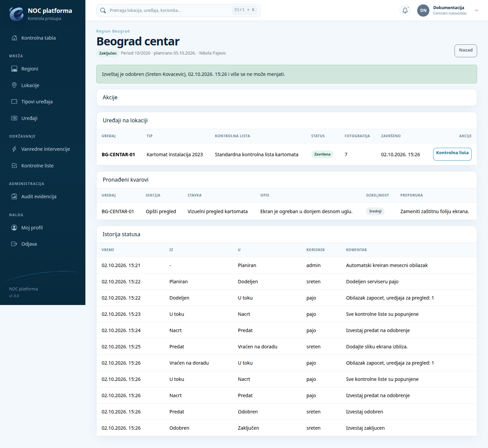This screenshot has width=488, height=448.
Task: Click 'Automatski kreiran mesecni obilazak' comment
Action: tap(387, 265)
